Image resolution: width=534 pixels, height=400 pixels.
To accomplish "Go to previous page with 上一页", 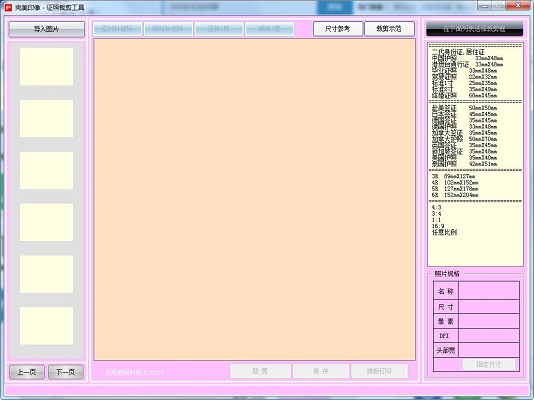I will point(27,372).
